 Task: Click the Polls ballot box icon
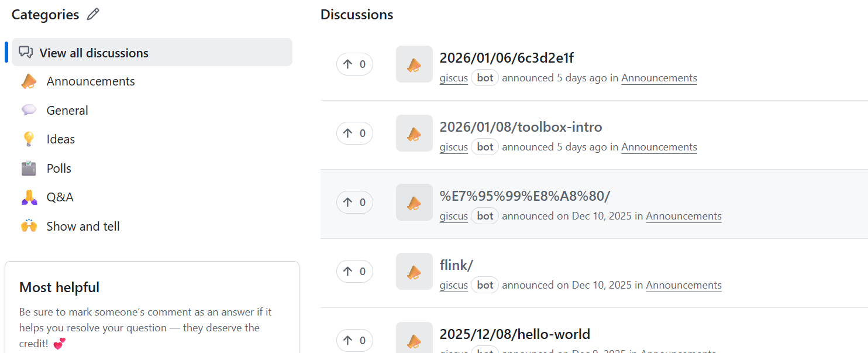29,169
